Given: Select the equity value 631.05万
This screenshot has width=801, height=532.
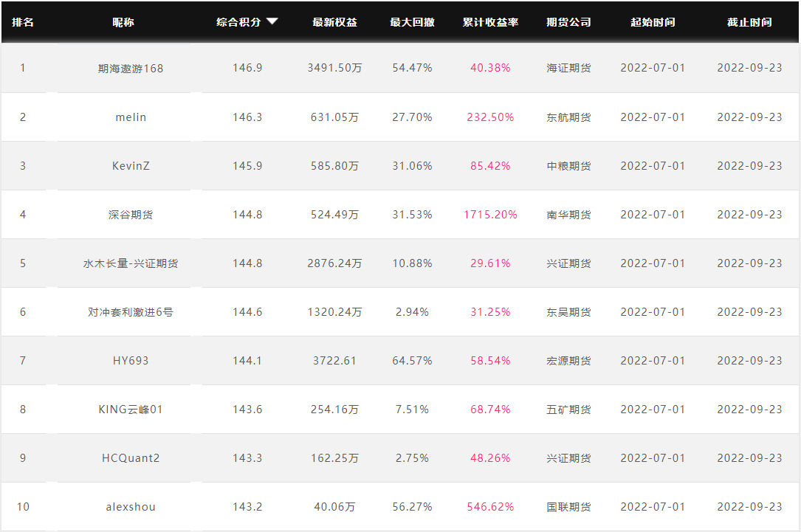Looking at the screenshot, I should tap(334, 117).
